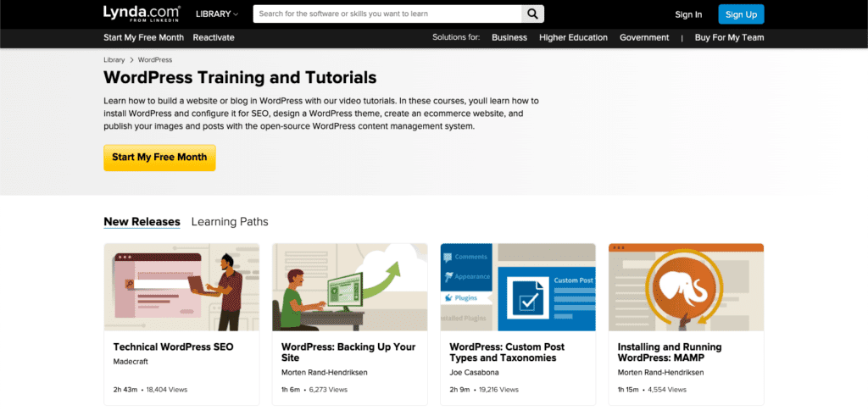Open Business solutions link
Screen dimensions: 868x416
(509, 37)
